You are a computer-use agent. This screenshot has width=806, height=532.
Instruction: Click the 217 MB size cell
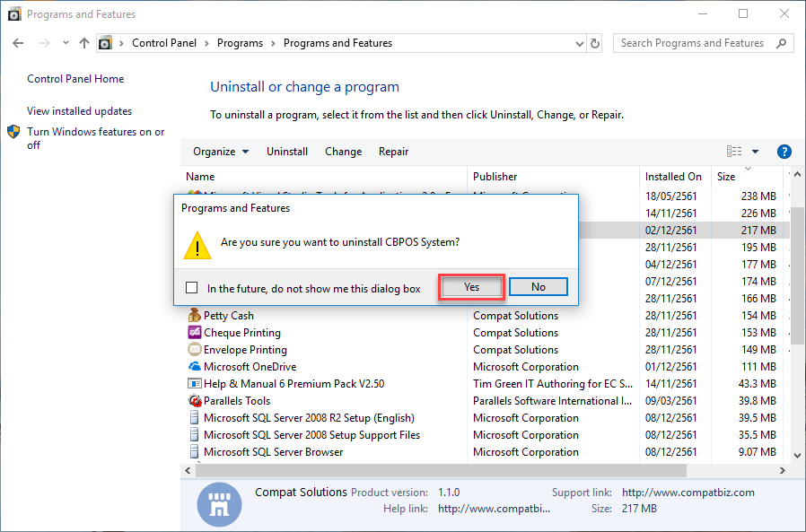(758, 231)
